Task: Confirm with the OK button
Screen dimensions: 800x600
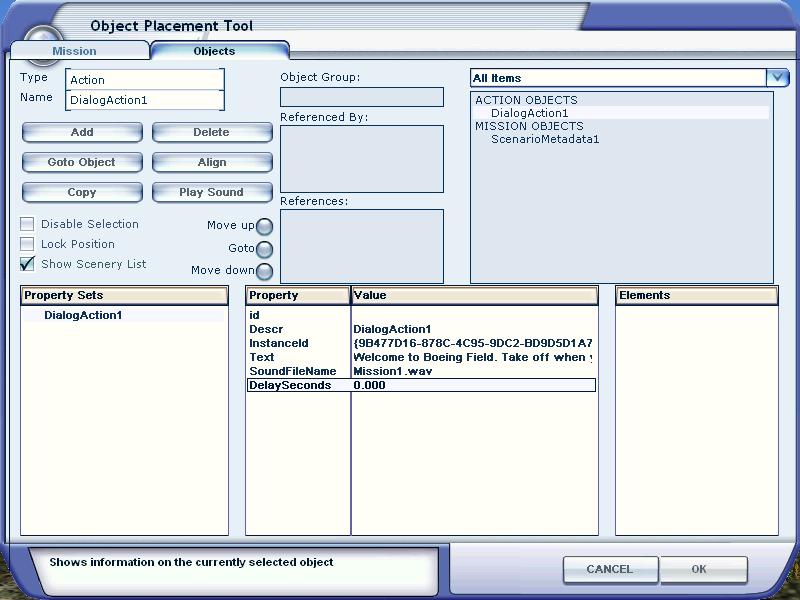Action: pyautogui.click(x=698, y=570)
